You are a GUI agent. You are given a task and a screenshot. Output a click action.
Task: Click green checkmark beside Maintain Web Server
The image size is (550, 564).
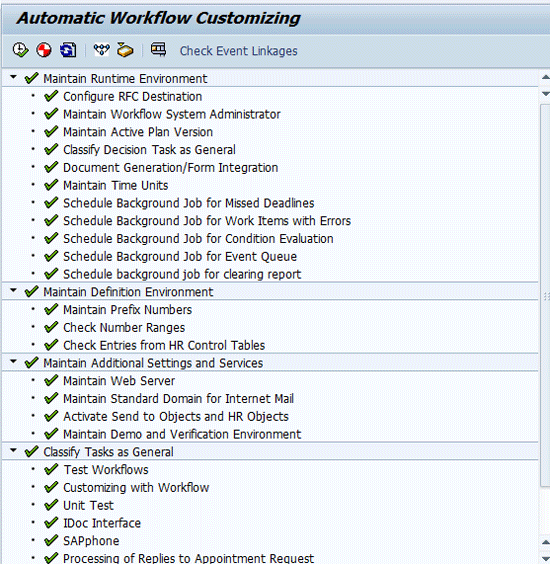pyautogui.click(x=51, y=381)
